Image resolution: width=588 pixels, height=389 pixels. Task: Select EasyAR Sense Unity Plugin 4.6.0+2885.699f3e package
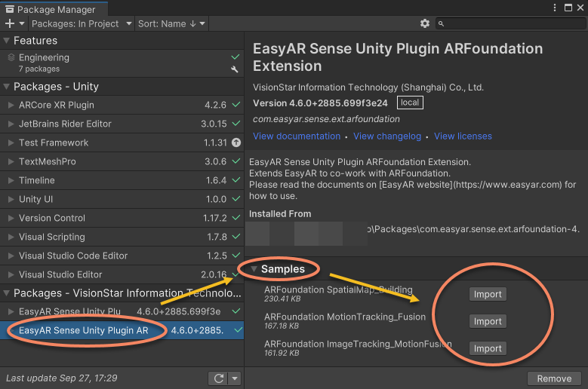[x=122, y=311]
